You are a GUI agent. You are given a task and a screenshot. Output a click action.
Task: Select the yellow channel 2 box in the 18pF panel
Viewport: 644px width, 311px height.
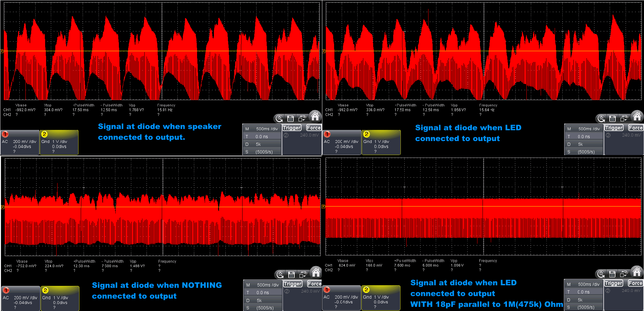(381, 298)
